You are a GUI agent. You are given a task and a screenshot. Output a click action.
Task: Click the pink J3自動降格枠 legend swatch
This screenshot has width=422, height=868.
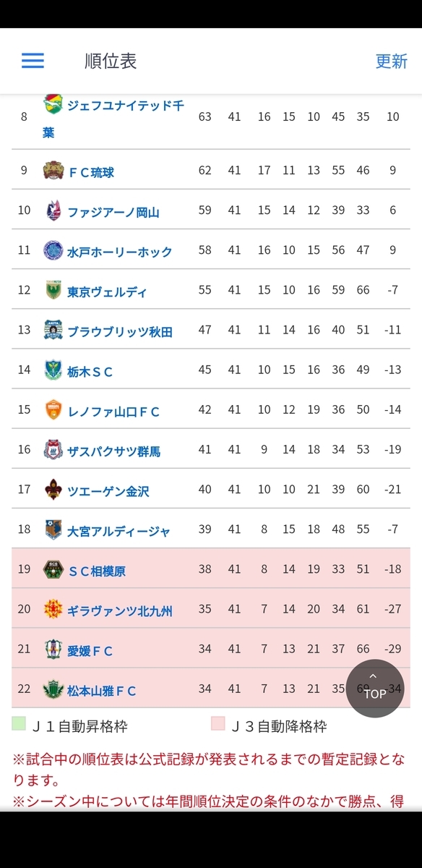pyautogui.click(x=218, y=723)
